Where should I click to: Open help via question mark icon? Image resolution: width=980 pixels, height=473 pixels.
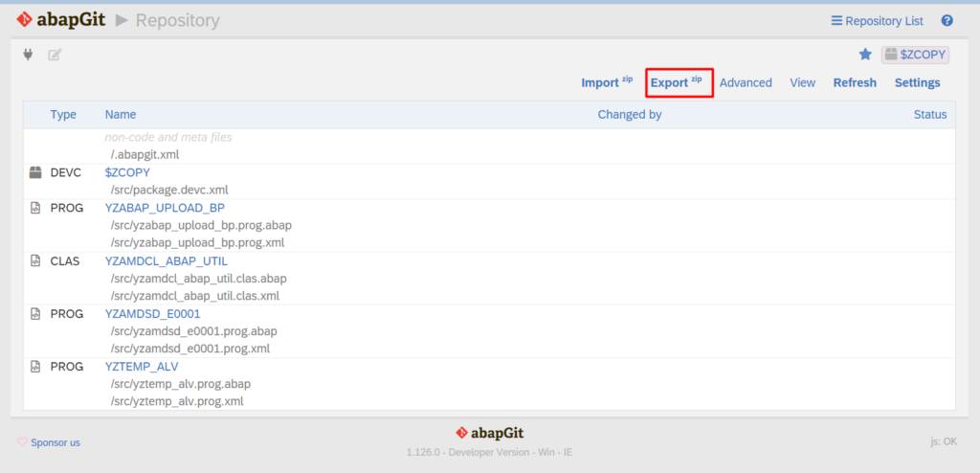point(947,20)
